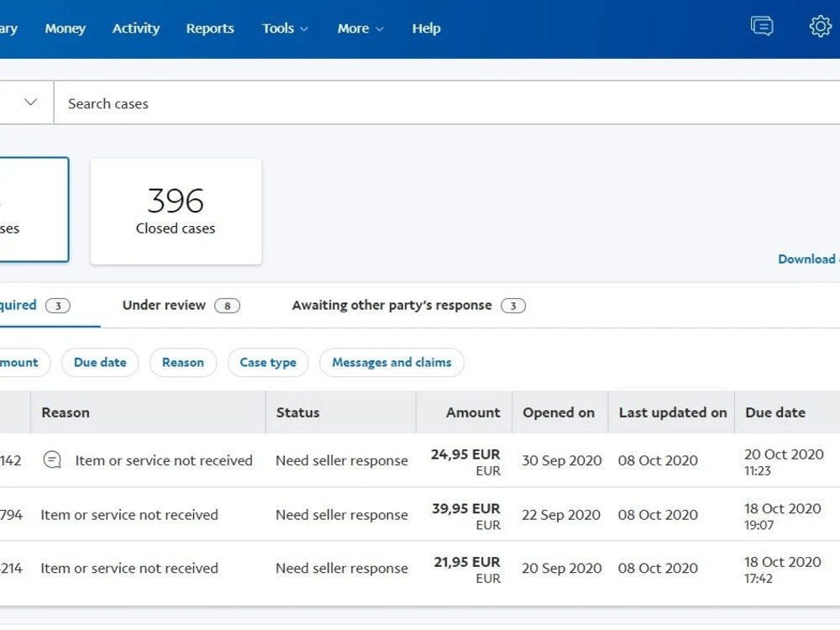Open the Due date filter chip
This screenshot has height=630, width=840.
[x=100, y=363]
